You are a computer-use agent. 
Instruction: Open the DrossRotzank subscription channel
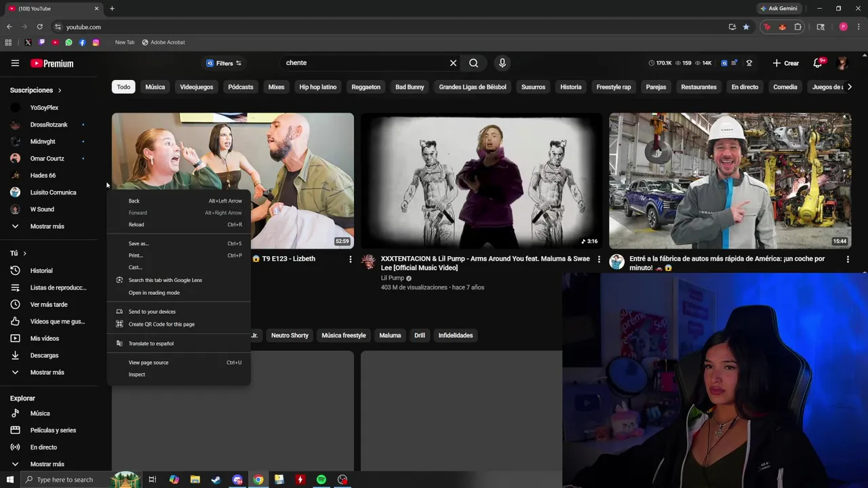pos(49,125)
